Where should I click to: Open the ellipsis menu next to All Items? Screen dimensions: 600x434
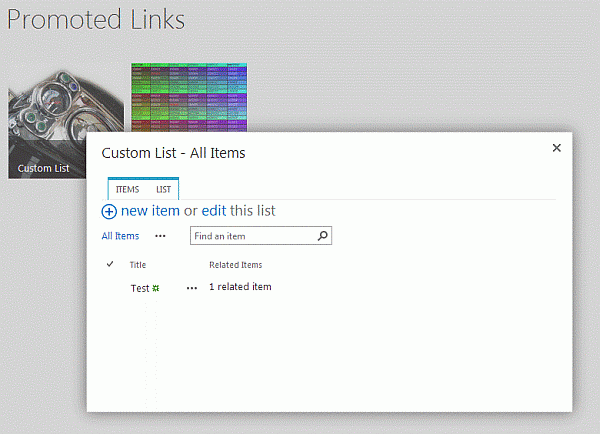point(160,236)
